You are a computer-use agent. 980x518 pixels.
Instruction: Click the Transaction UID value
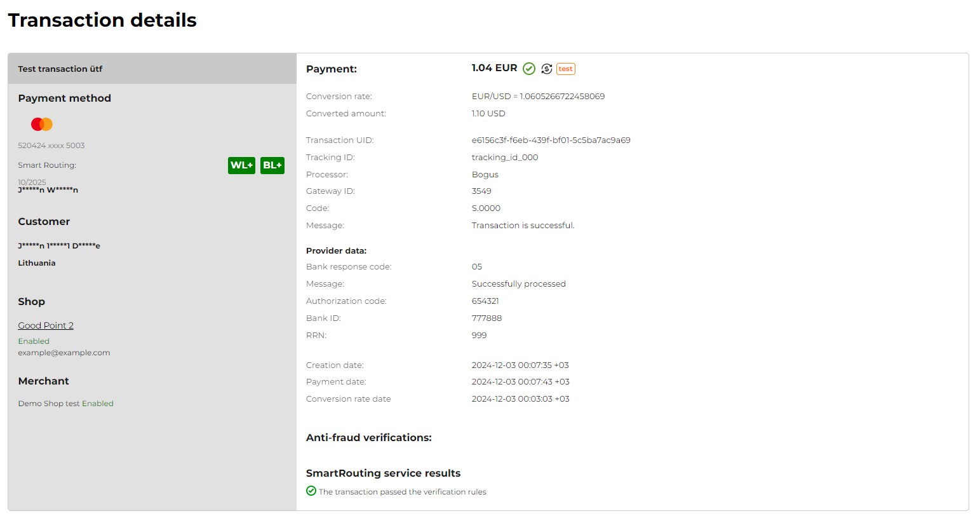coord(551,140)
